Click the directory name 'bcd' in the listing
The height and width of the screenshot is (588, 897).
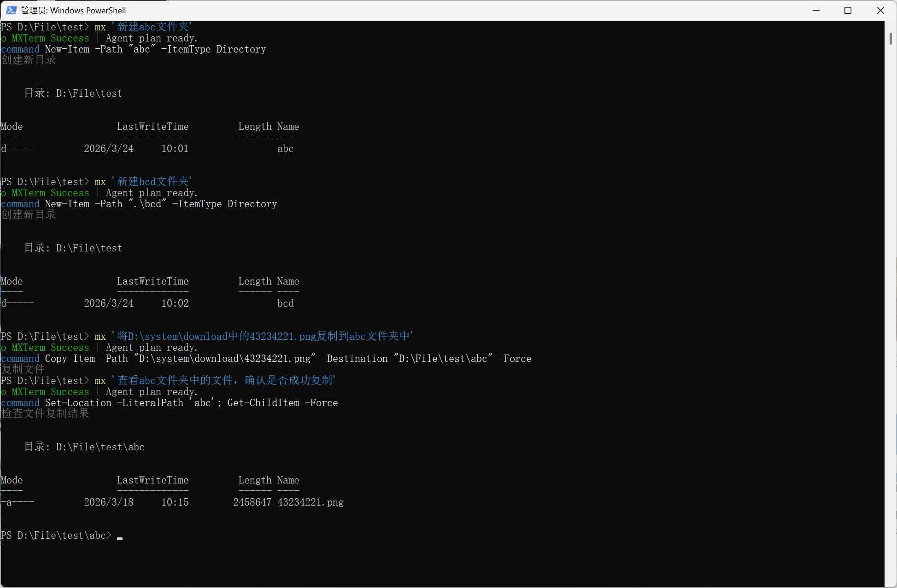point(285,303)
